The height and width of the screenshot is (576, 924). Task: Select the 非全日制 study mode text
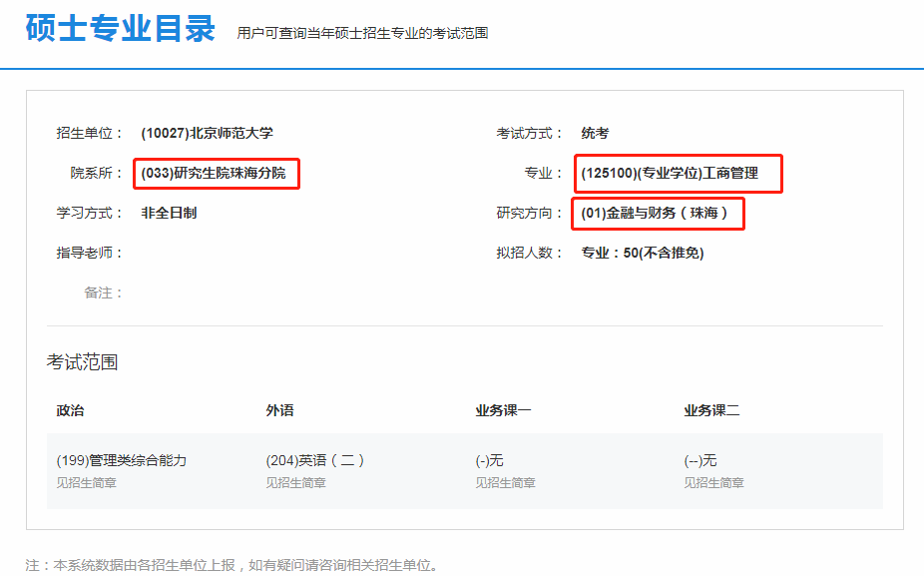[x=169, y=213]
